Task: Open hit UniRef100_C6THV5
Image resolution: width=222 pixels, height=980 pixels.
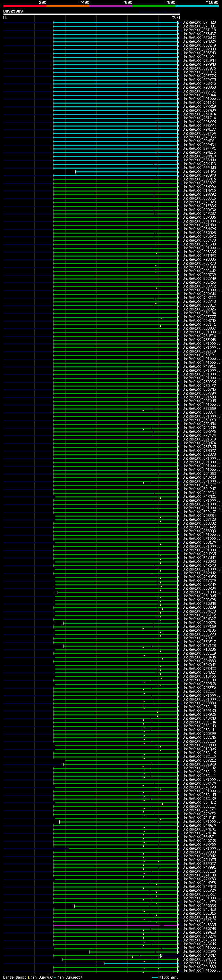Action: click(x=199, y=172)
